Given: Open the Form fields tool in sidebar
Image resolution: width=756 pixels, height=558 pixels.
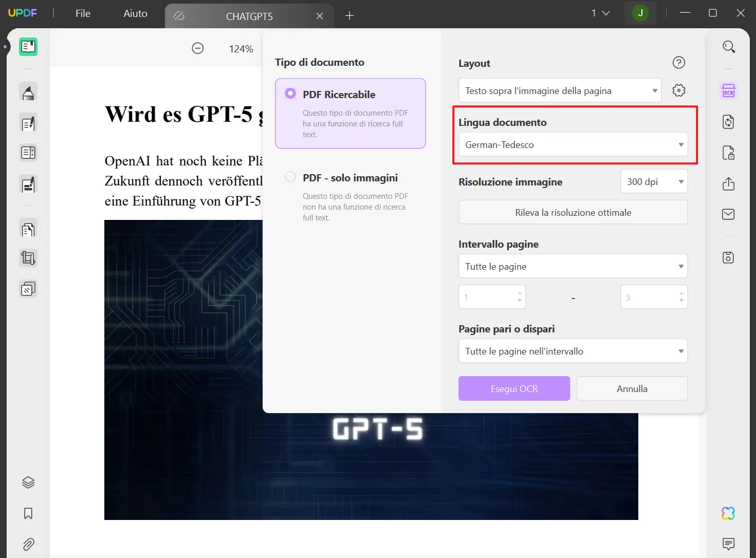Looking at the screenshot, I should point(28,153).
